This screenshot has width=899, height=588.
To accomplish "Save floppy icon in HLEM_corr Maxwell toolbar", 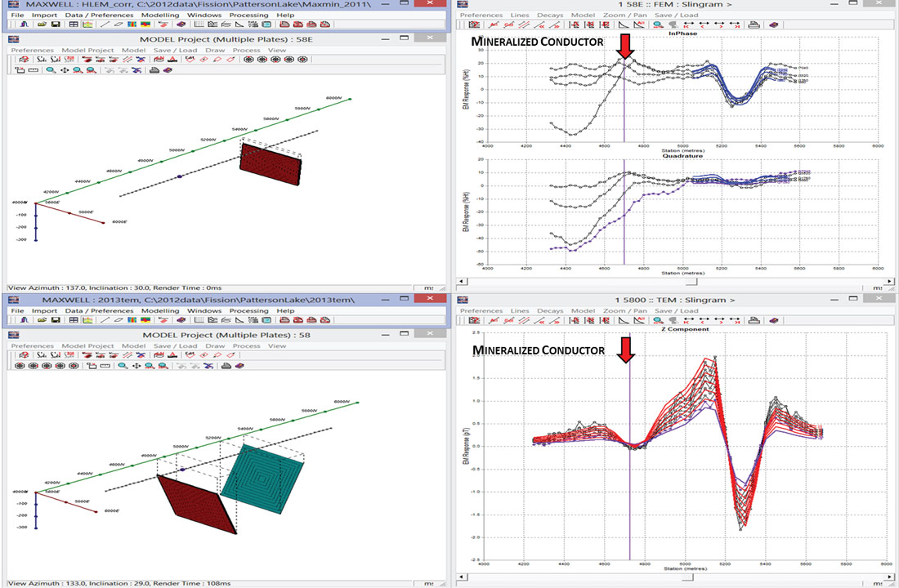I will [x=56, y=24].
